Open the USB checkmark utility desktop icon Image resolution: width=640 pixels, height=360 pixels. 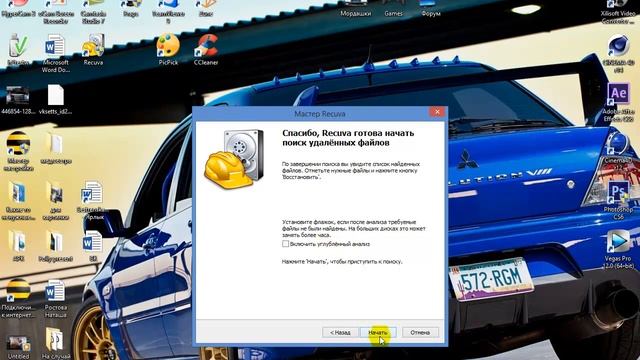pyautogui.click(x=18, y=50)
